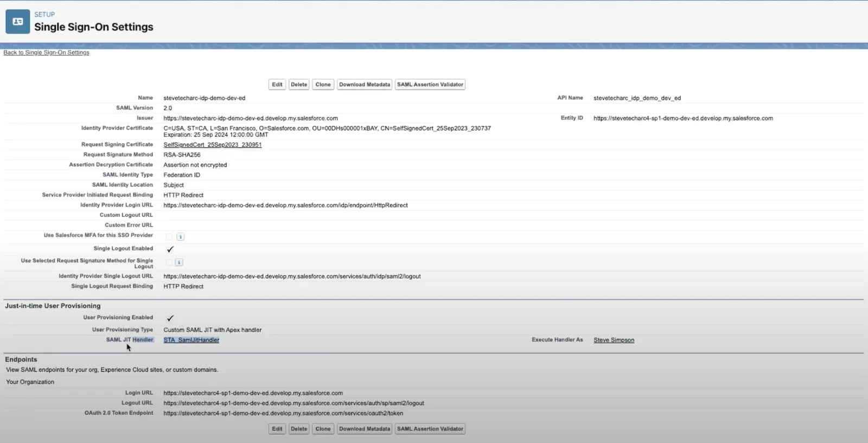Click the SAML Version value 2.0

[x=168, y=108]
